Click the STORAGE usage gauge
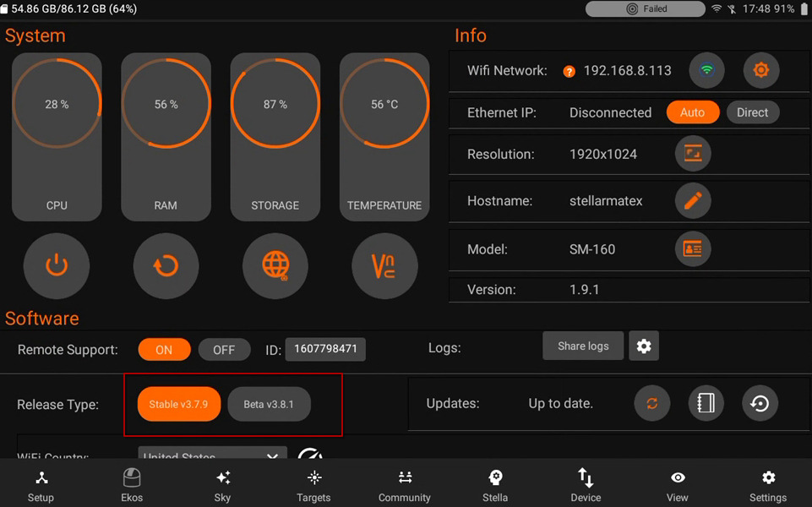The width and height of the screenshot is (812, 507). tap(275, 137)
